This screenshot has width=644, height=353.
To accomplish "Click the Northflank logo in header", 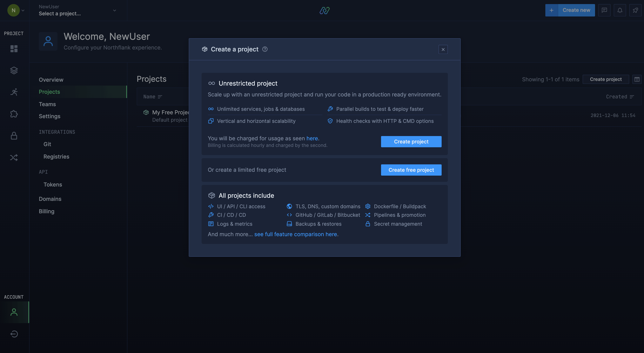I will (325, 10).
